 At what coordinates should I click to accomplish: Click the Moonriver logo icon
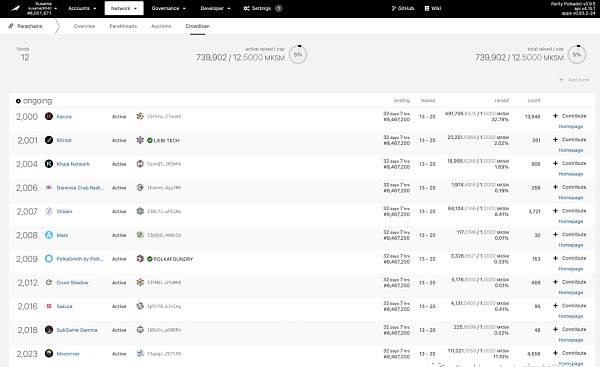click(x=49, y=354)
